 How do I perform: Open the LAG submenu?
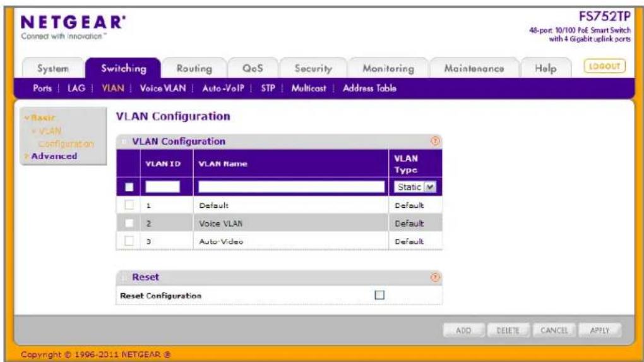[x=76, y=88]
